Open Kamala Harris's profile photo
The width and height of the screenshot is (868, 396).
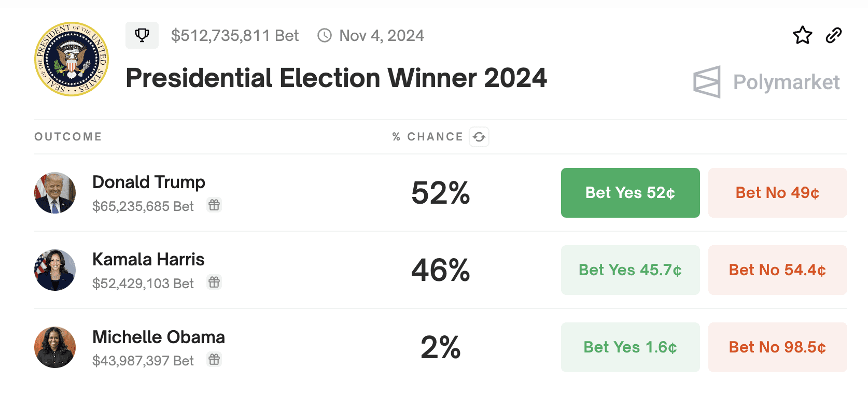point(55,270)
